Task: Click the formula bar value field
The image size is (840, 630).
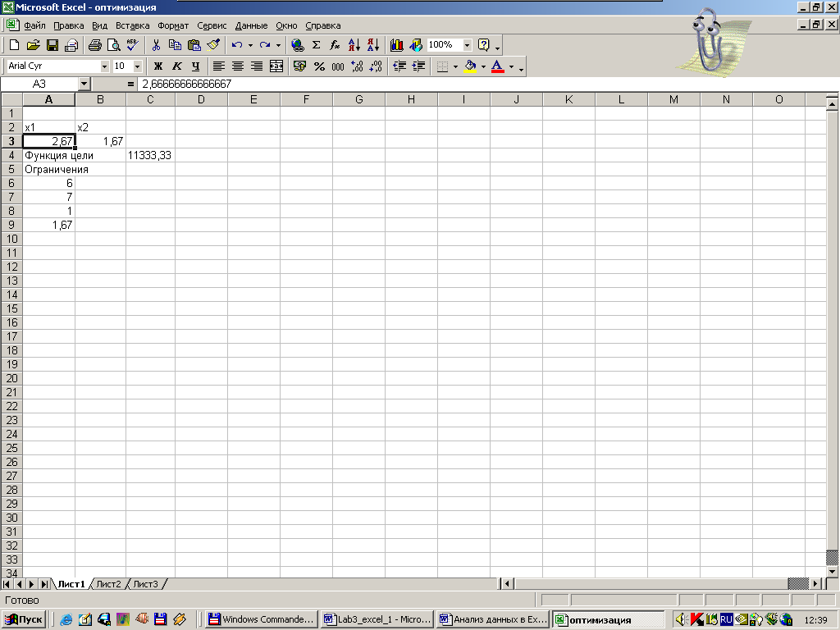Action: 487,84
